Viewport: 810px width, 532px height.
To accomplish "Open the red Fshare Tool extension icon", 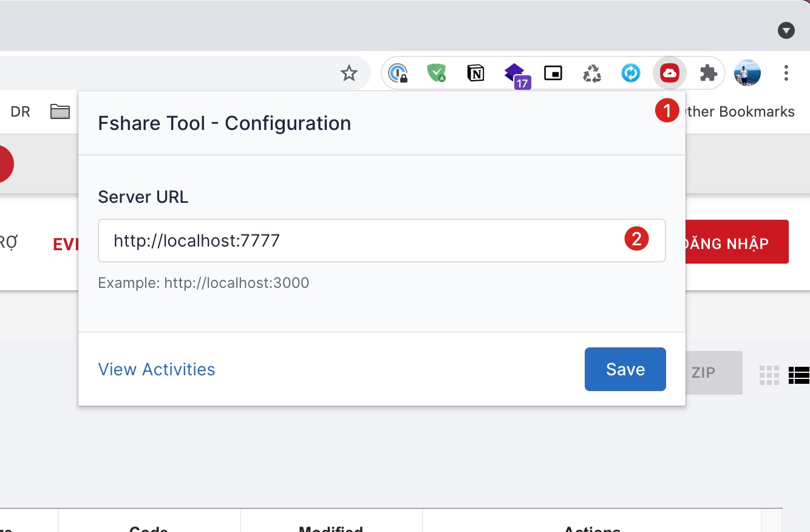I will 670,73.
